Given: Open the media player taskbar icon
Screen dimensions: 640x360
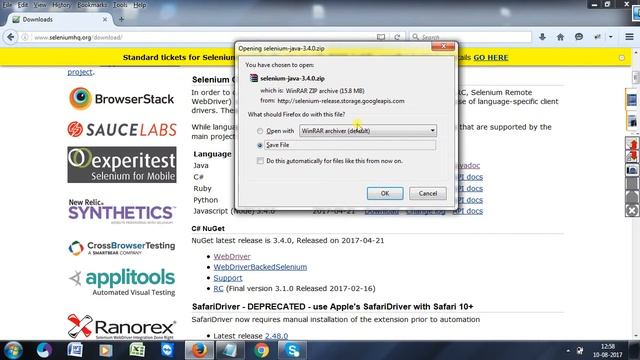Looking at the screenshot, I should tap(106, 350).
